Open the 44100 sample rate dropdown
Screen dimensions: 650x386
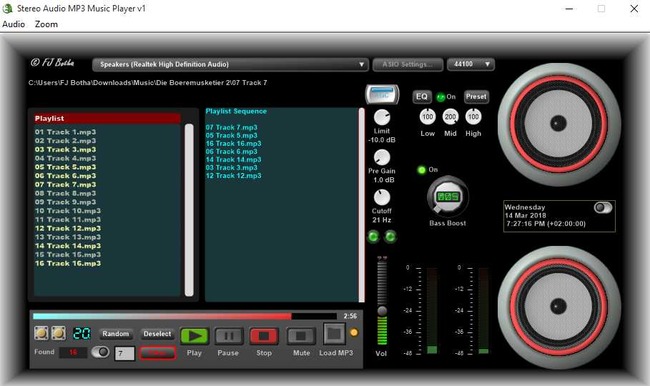(x=471, y=64)
